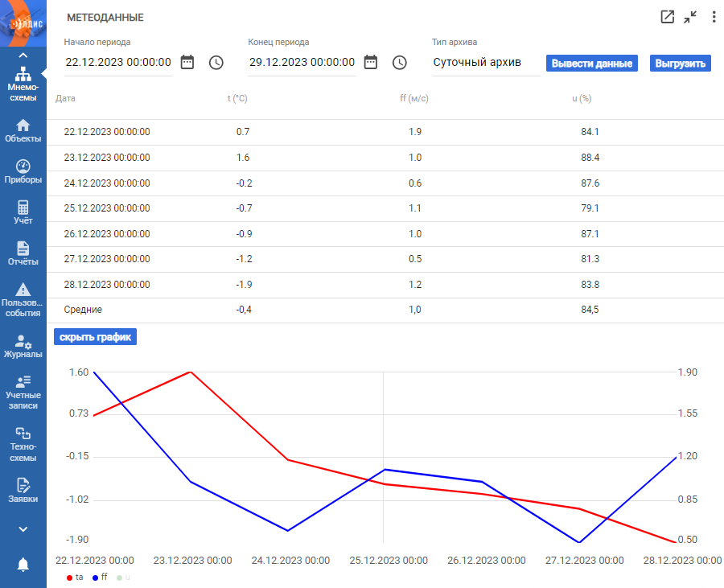
Task: Collapse sidebar menu with up chevron
Action: [x=23, y=56]
